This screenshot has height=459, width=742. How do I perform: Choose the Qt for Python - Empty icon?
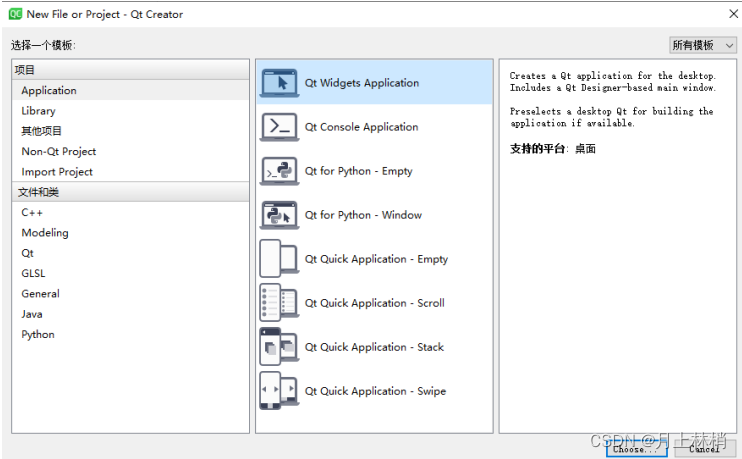[x=279, y=171]
